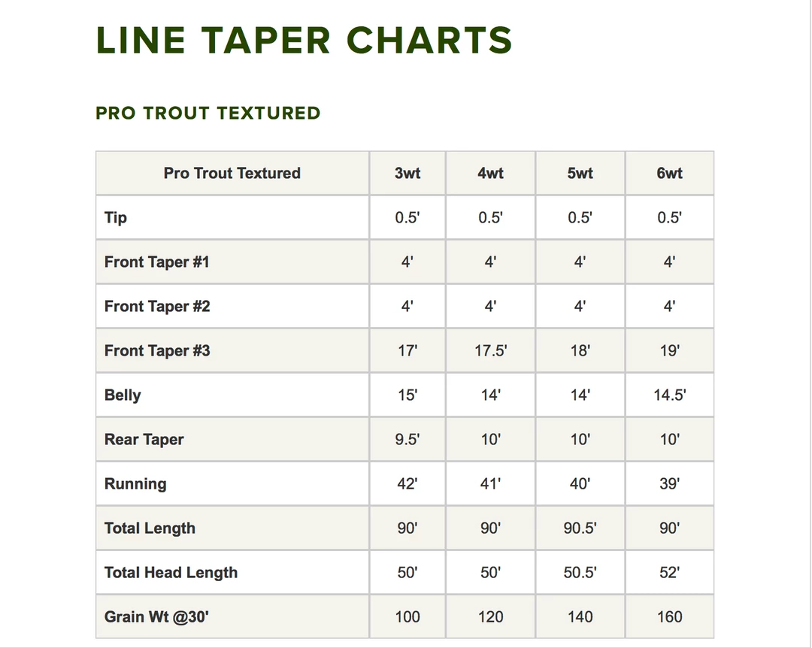Click the 5wt column header
The image size is (812, 648).
580,174
